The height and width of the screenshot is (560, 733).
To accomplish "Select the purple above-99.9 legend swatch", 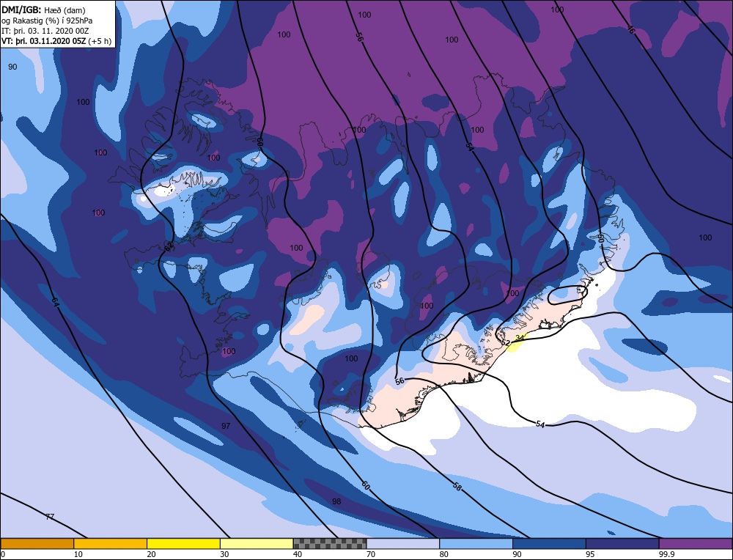I will 696,543.
